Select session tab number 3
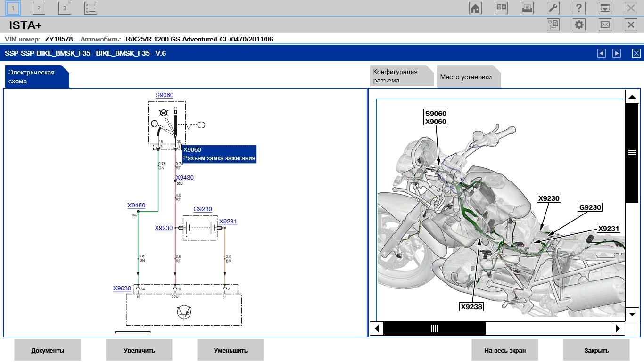The width and height of the screenshot is (644, 362). (65, 8)
